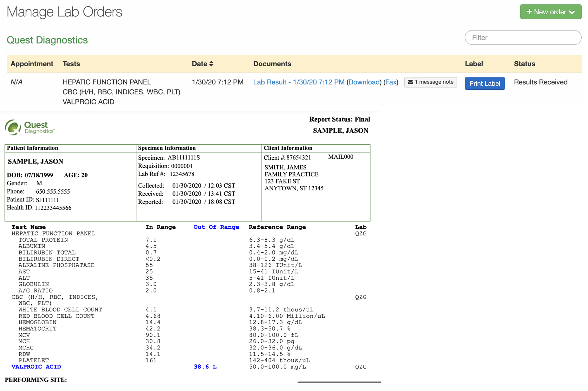Click the Reference Range column heading

277,227
